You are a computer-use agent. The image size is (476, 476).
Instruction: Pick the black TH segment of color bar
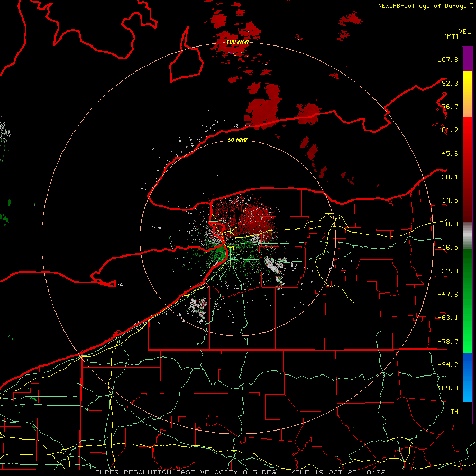467,413
